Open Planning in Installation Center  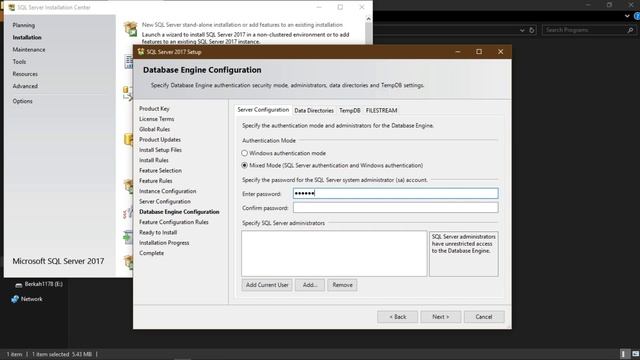tap(23, 25)
